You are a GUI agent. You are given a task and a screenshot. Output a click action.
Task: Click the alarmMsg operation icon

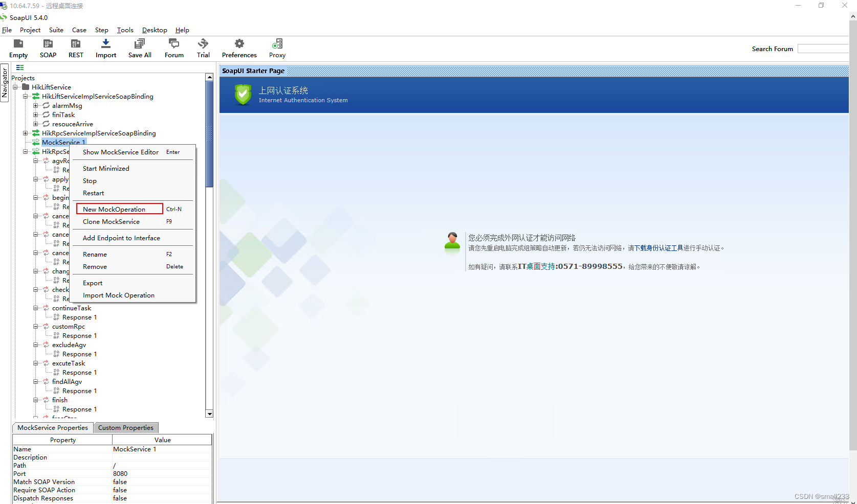click(46, 105)
